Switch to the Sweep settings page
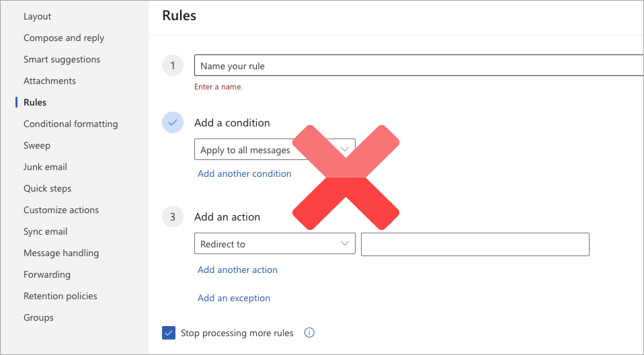The width and height of the screenshot is (644, 355). [x=37, y=145]
